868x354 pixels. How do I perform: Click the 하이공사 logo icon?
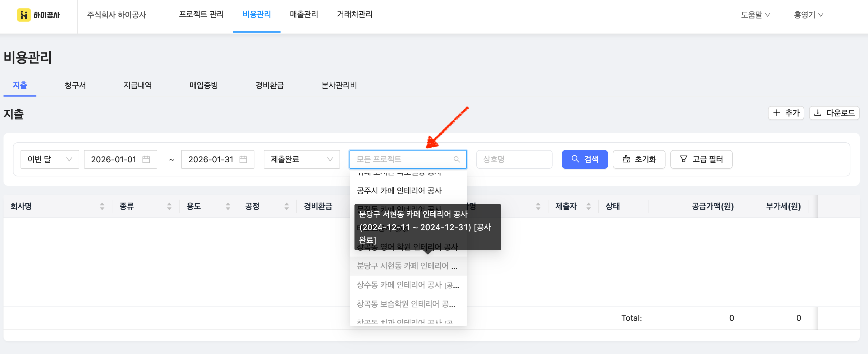click(23, 15)
